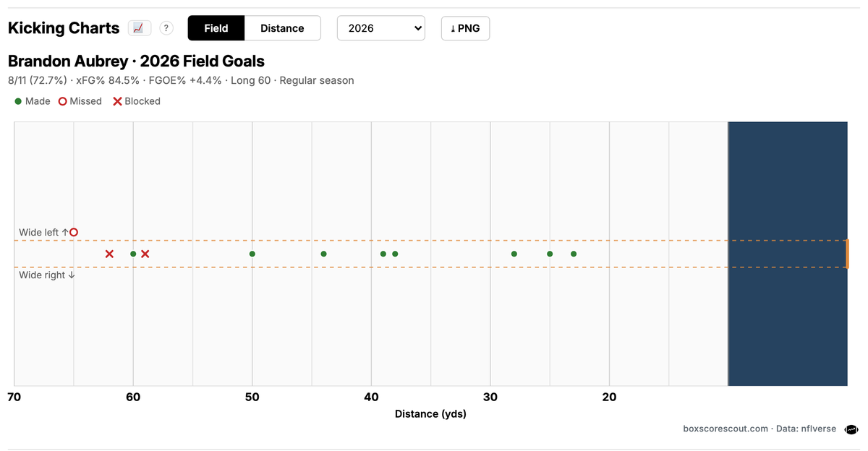Download the chart with the PNG button
The width and height of the screenshot is (868, 451).
(465, 28)
